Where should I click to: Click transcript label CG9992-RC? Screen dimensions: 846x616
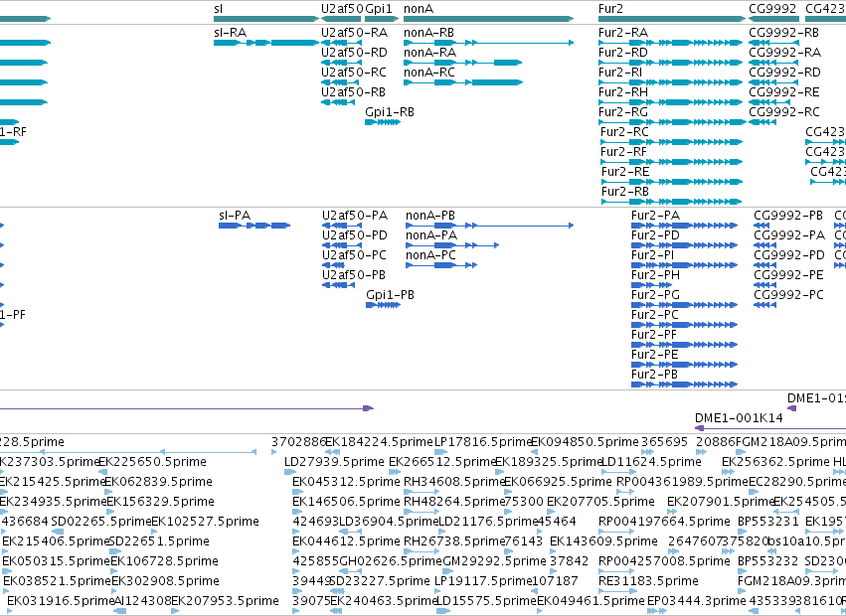point(784,112)
